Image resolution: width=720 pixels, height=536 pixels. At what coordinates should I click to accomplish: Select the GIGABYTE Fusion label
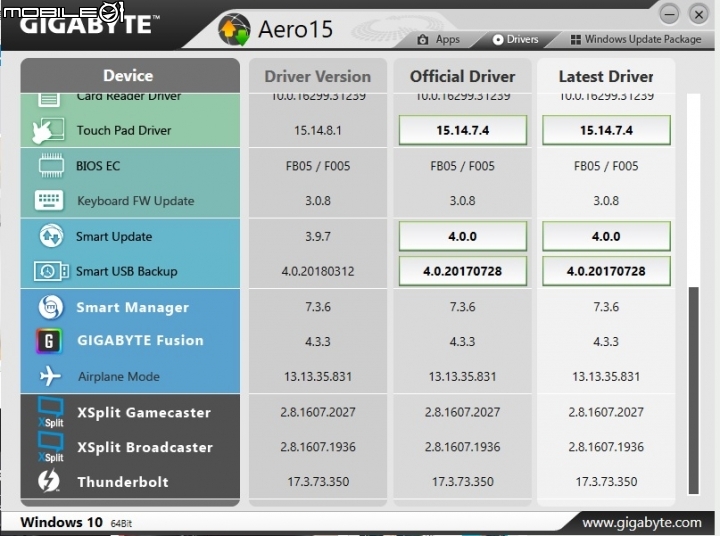coord(140,340)
